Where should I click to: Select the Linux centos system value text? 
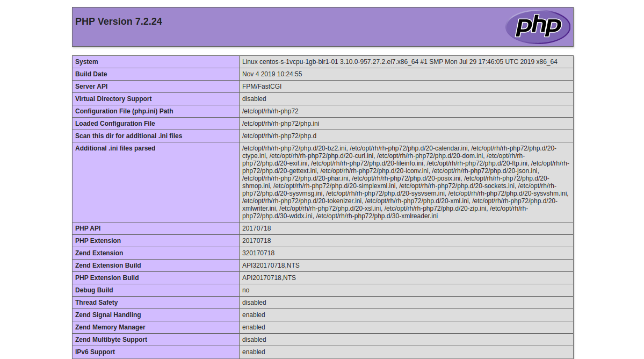pyautogui.click(x=399, y=62)
